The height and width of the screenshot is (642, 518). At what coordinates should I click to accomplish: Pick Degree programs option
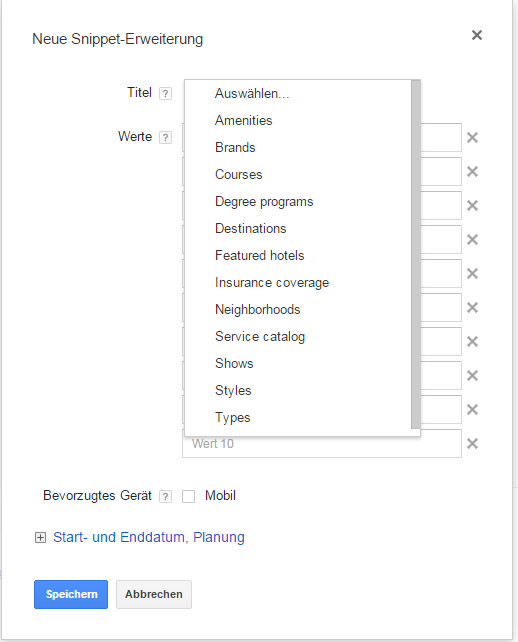264,201
